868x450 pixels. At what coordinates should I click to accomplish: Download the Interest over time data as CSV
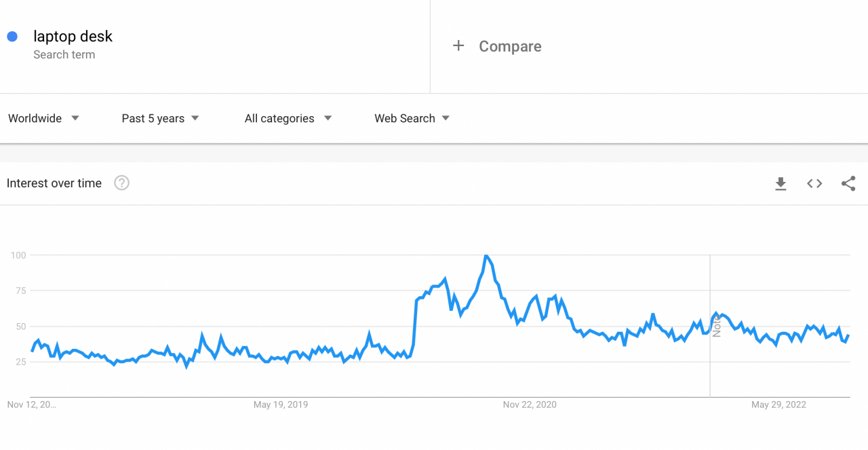pyautogui.click(x=781, y=183)
